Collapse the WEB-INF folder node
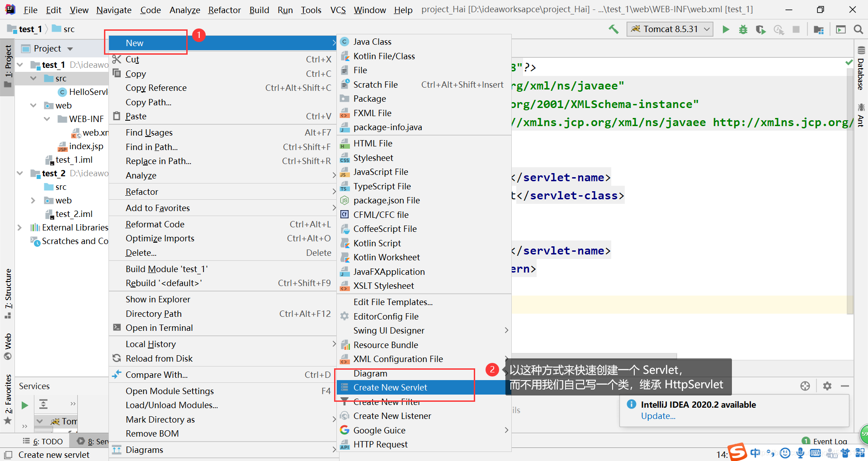This screenshot has height=461, width=868. [x=47, y=119]
